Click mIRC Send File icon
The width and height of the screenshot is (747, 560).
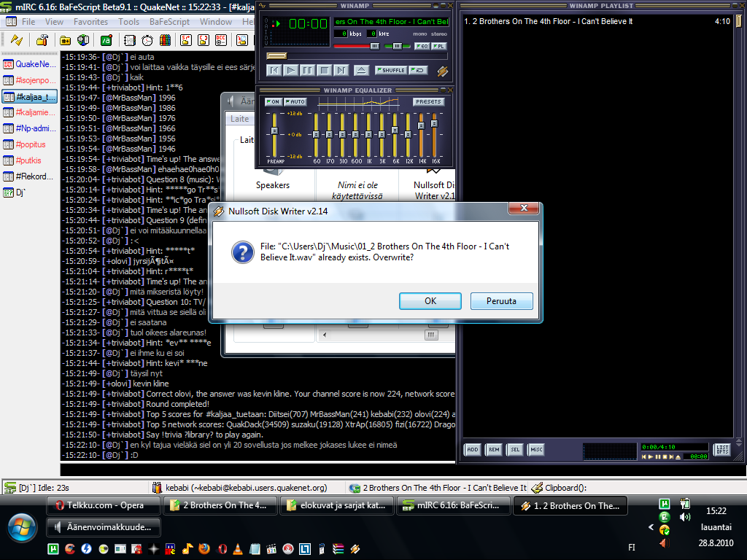tap(186, 40)
